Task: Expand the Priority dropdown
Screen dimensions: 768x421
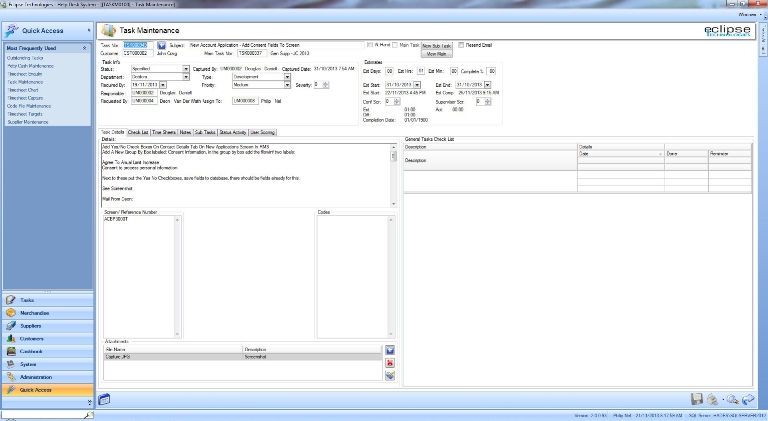Action: (x=287, y=85)
